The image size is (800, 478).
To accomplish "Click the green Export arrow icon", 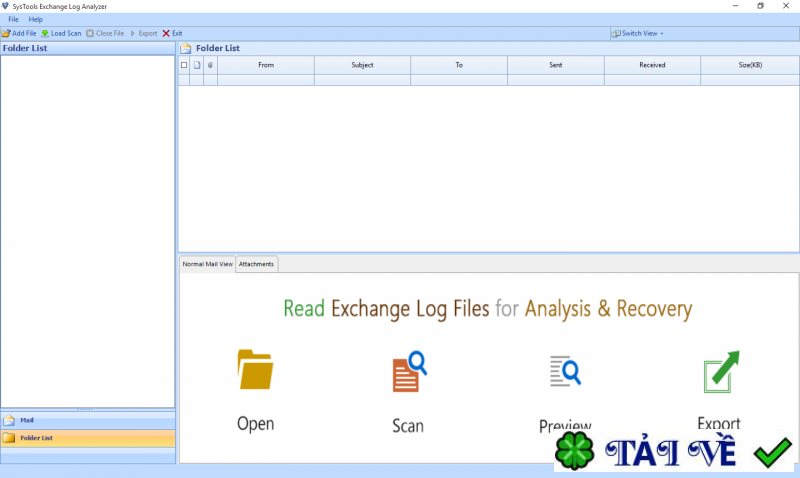I will [721, 371].
